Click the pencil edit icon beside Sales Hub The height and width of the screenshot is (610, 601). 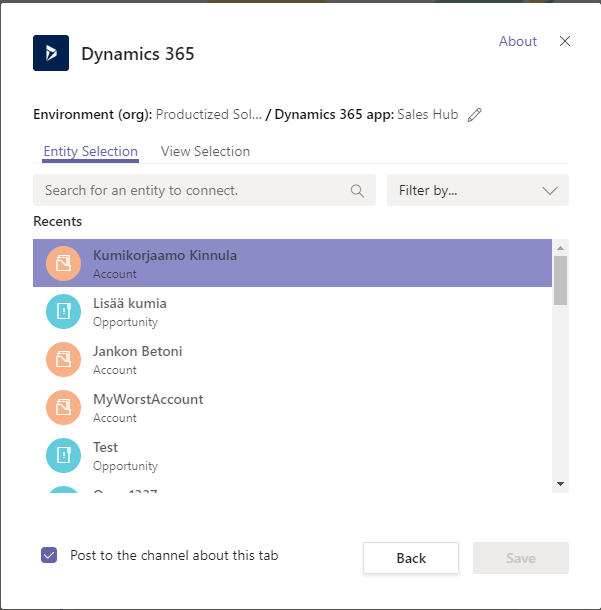[x=475, y=115]
